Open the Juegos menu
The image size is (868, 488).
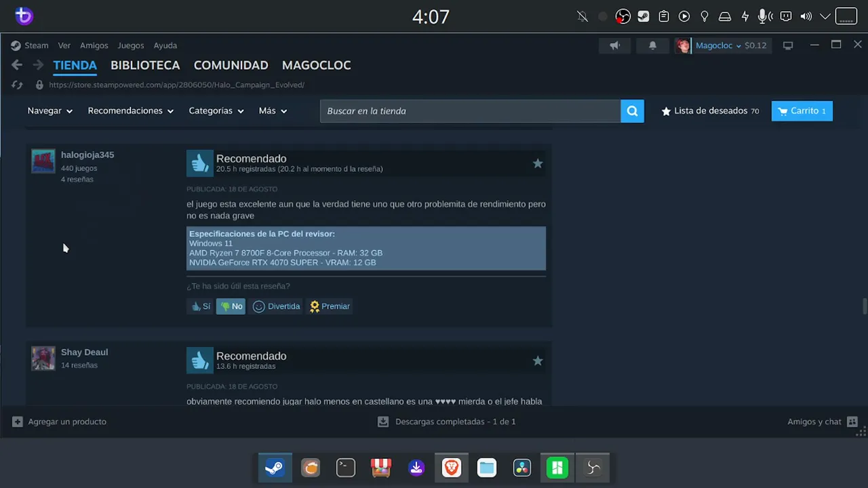click(131, 45)
